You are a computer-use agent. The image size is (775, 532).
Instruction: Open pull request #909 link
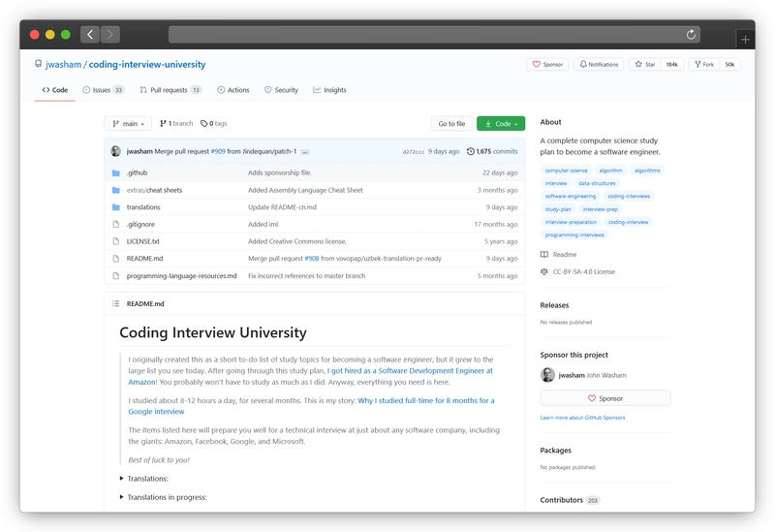(218, 151)
